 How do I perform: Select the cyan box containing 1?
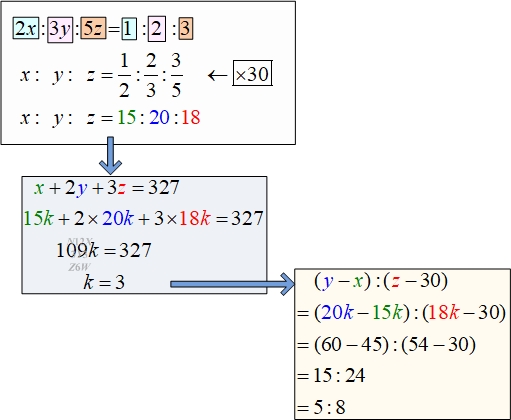click(129, 29)
